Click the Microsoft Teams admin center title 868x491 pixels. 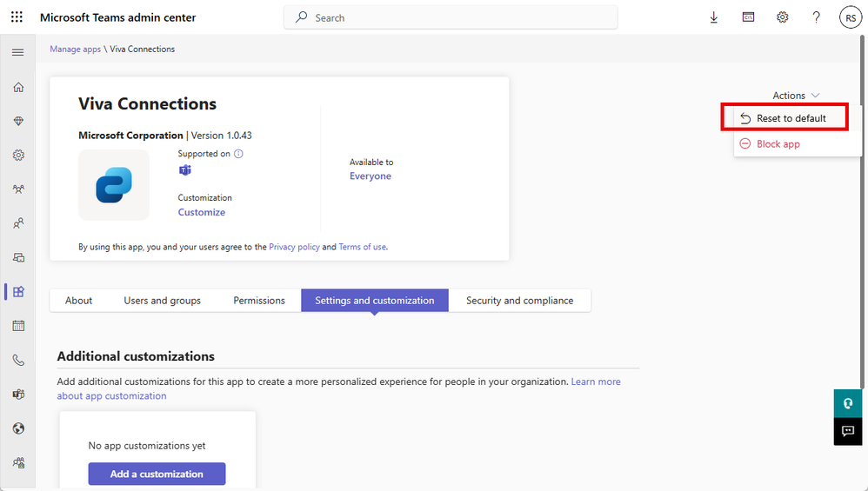pos(118,17)
